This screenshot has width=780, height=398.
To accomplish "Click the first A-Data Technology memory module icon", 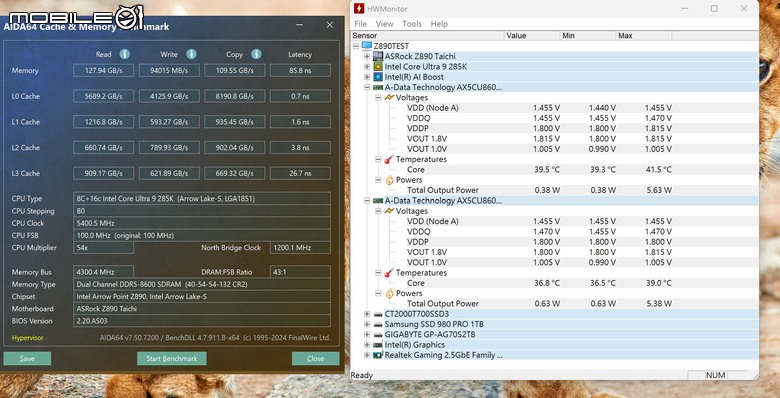I will click(x=378, y=87).
